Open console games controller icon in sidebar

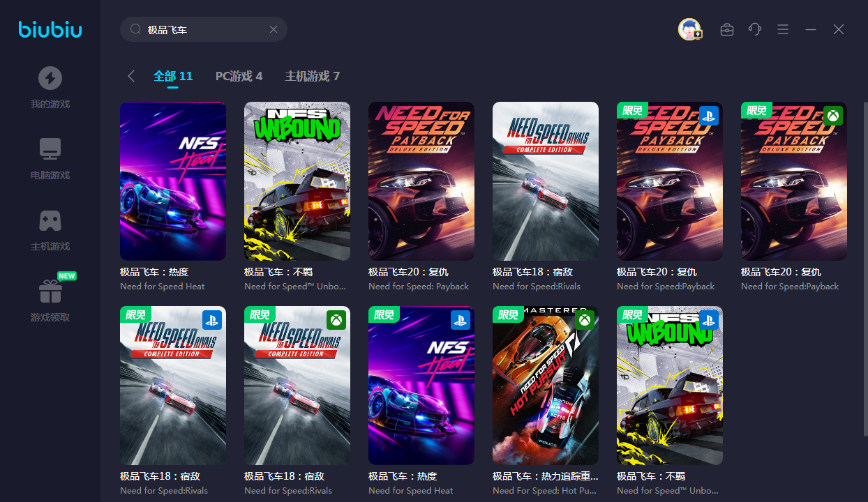click(50, 220)
